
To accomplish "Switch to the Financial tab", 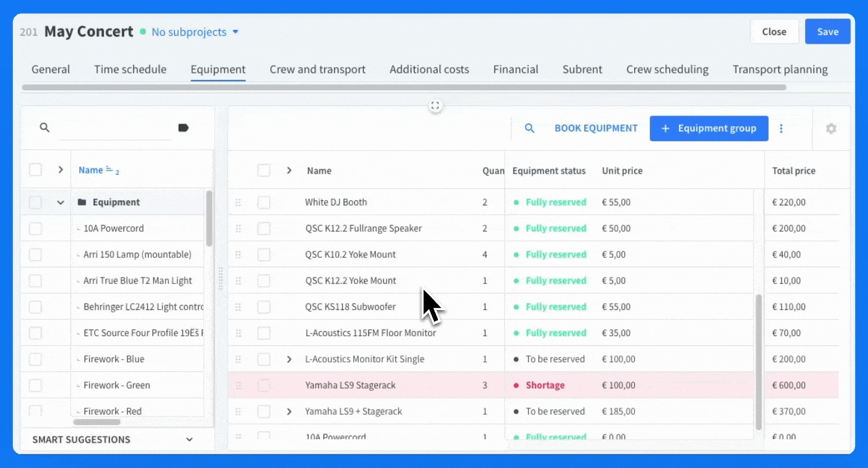I will (515, 69).
